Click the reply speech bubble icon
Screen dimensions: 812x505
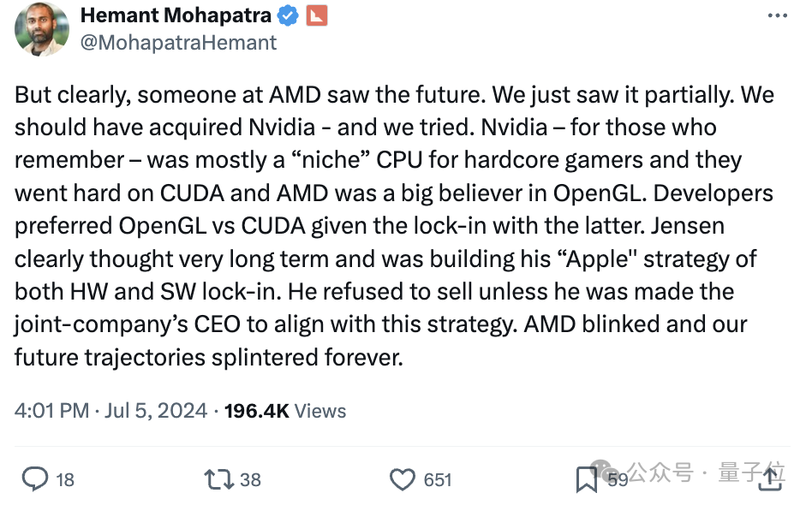click(x=34, y=479)
